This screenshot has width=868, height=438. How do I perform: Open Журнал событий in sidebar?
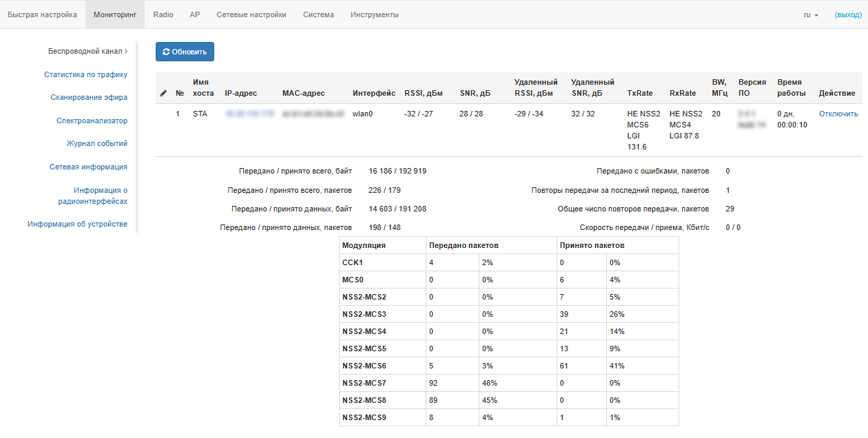click(x=96, y=143)
